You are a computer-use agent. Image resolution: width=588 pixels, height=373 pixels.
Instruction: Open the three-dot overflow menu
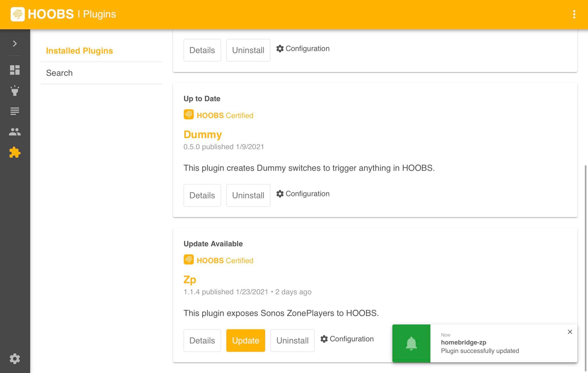coord(574,14)
